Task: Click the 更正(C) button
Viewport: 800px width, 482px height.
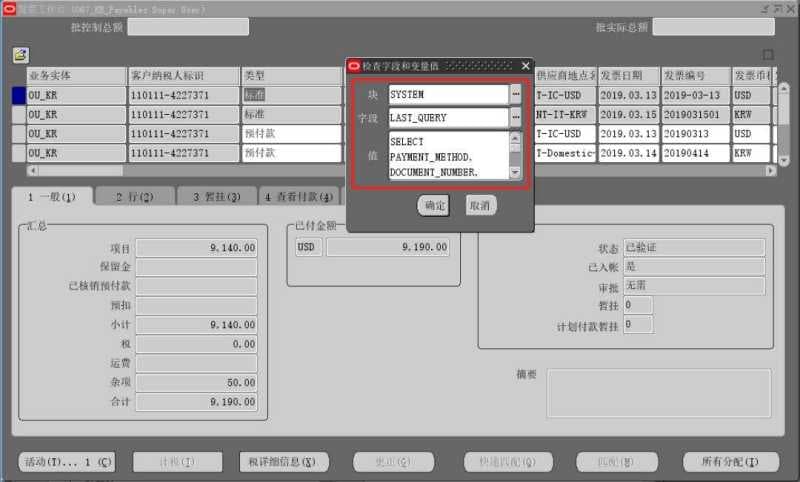Action: (393, 462)
